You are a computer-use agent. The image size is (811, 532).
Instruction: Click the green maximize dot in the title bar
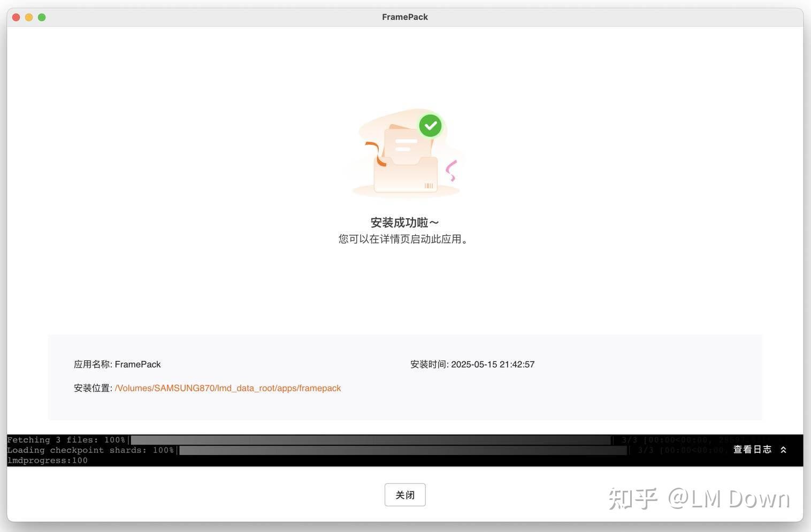coord(42,17)
